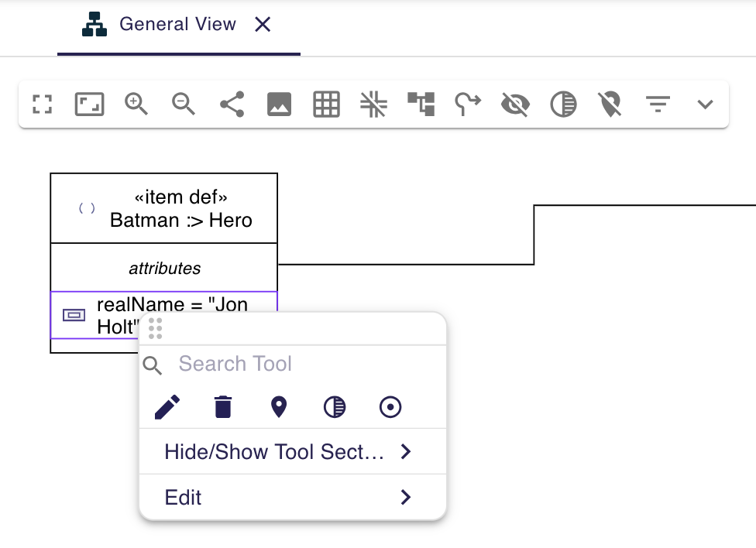Click the fit to screen icon
756x548 pixels.
[x=89, y=104]
